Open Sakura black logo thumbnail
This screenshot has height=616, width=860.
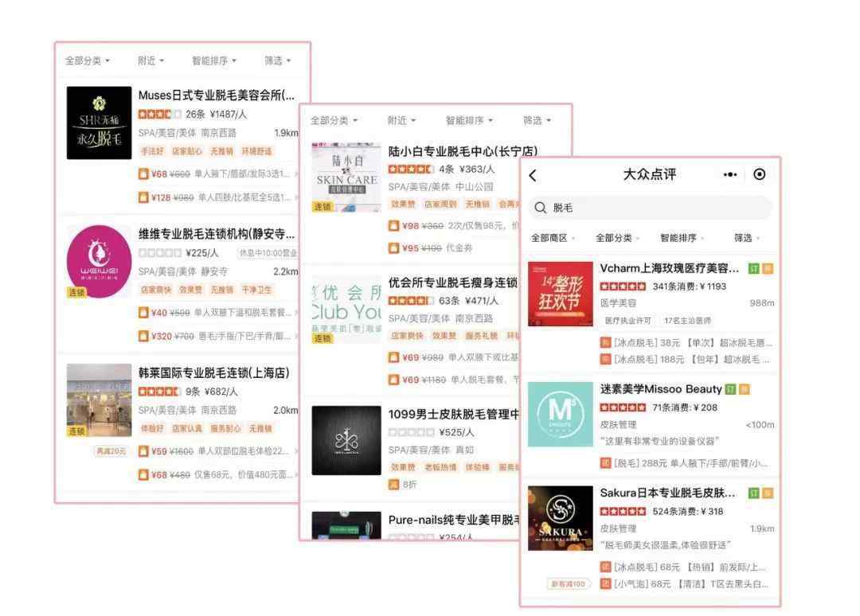pos(561,518)
